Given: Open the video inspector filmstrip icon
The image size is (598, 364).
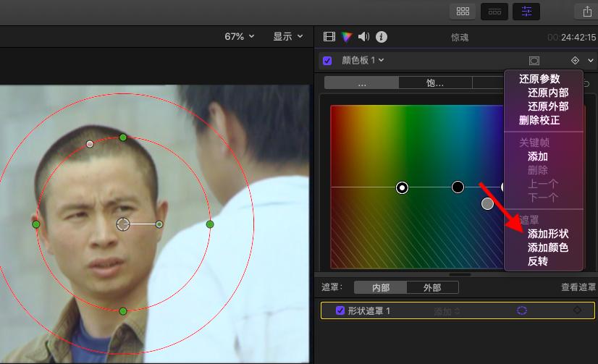Looking at the screenshot, I should [x=329, y=37].
